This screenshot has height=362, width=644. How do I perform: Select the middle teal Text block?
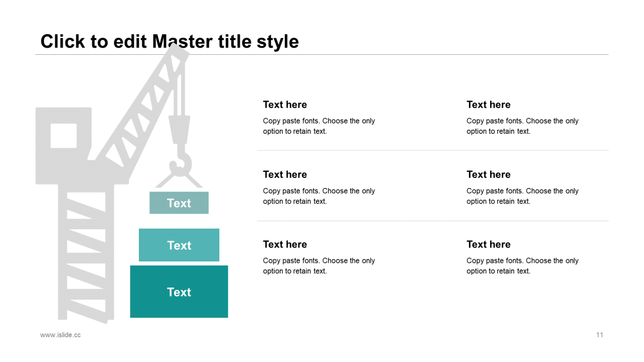(x=179, y=245)
